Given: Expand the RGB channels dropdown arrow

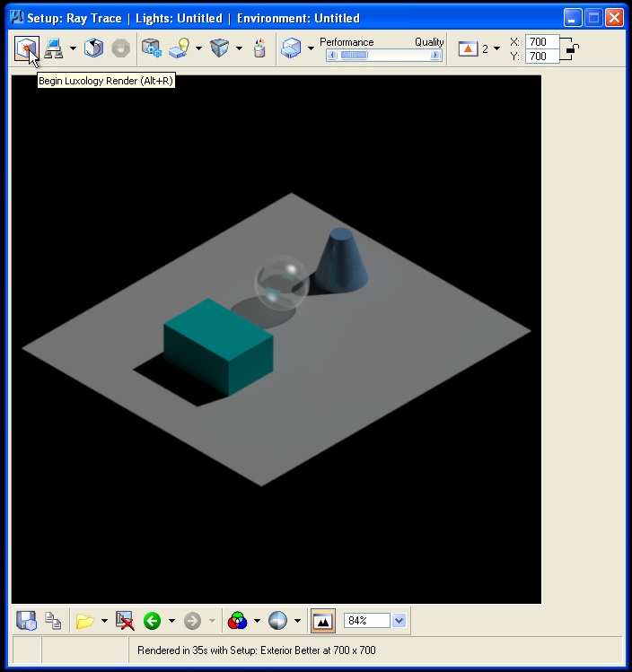Looking at the screenshot, I should 257,621.
